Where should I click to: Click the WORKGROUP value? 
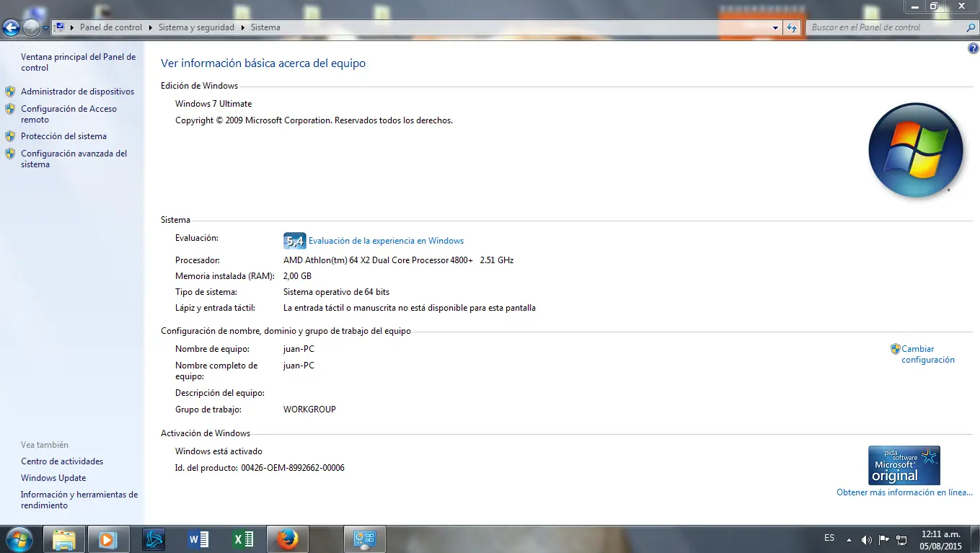(309, 410)
